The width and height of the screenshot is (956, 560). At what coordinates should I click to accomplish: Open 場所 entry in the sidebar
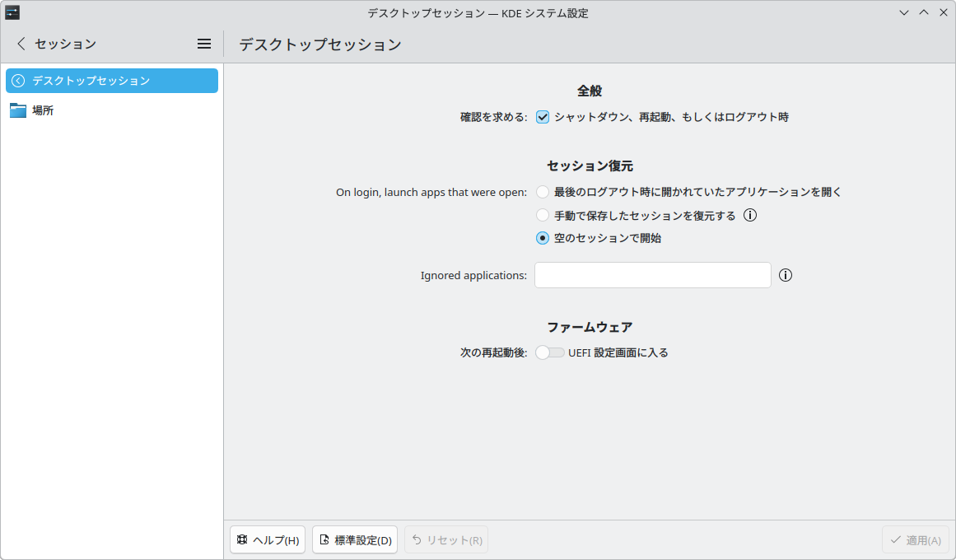(x=112, y=110)
